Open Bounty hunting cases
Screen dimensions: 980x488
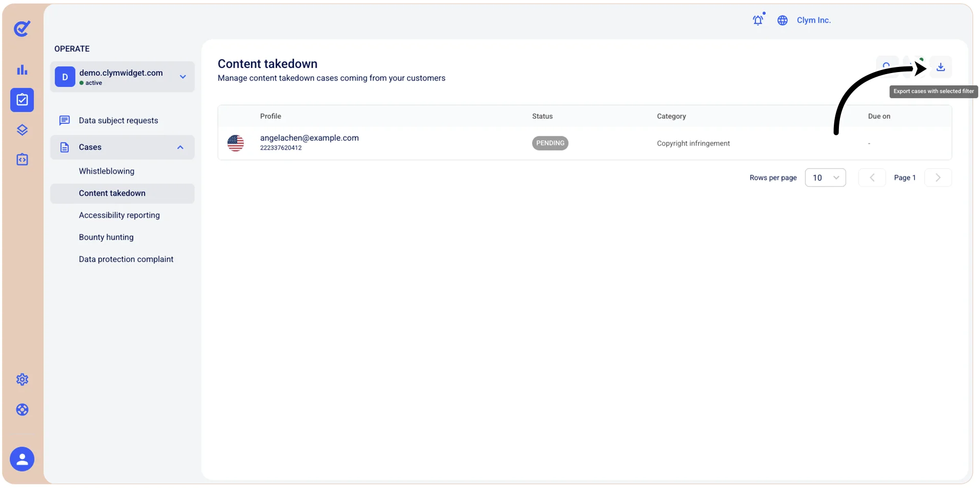point(106,237)
